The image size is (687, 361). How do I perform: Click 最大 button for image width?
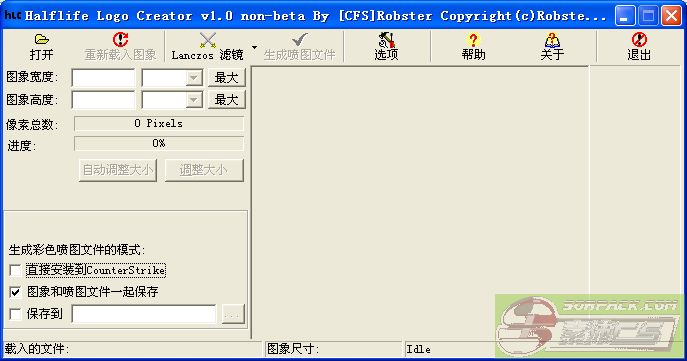coord(227,78)
